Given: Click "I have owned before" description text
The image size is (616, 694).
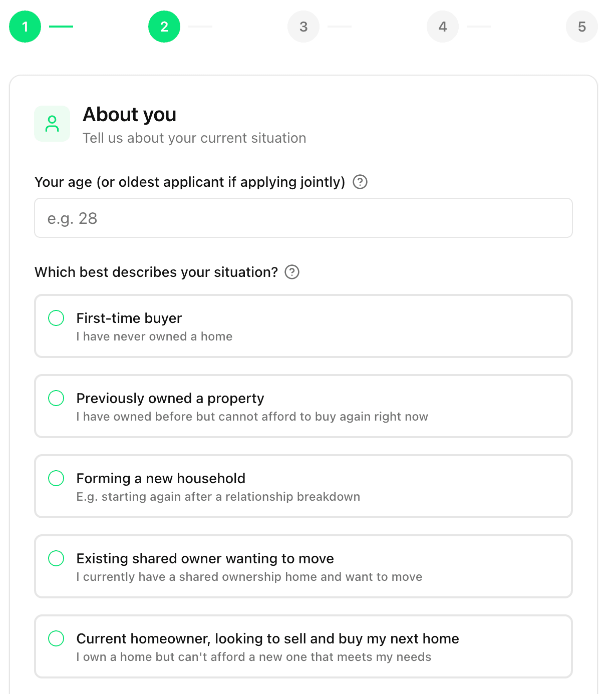Looking at the screenshot, I should pyautogui.click(x=252, y=417).
